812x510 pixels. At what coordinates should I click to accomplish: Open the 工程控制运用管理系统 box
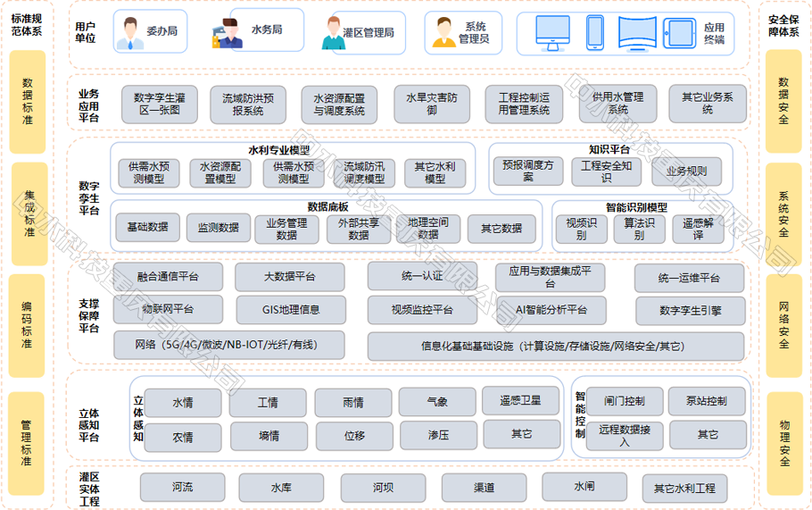(x=524, y=105)
